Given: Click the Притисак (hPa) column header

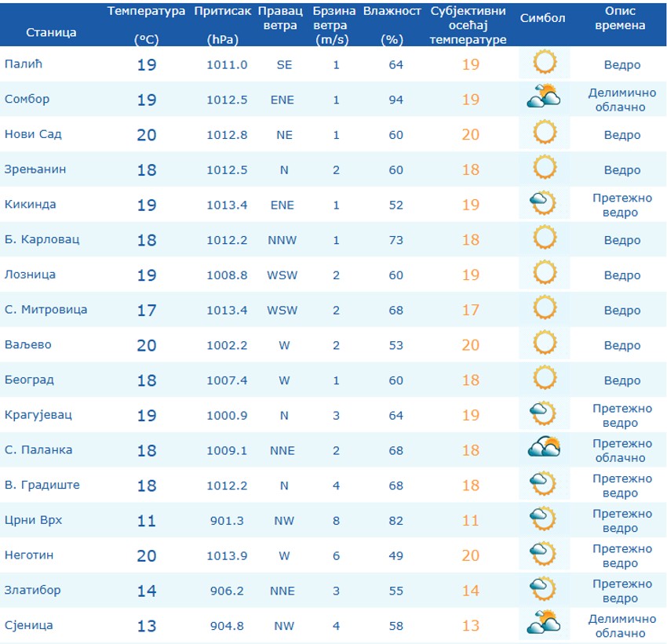Looking at the screenshot, I should (223, 24).
